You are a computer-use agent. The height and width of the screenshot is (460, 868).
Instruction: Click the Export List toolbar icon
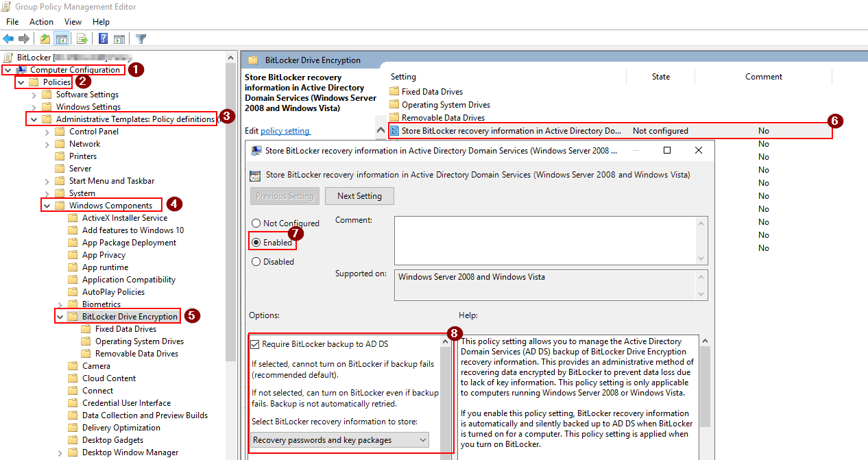point(82,38)
